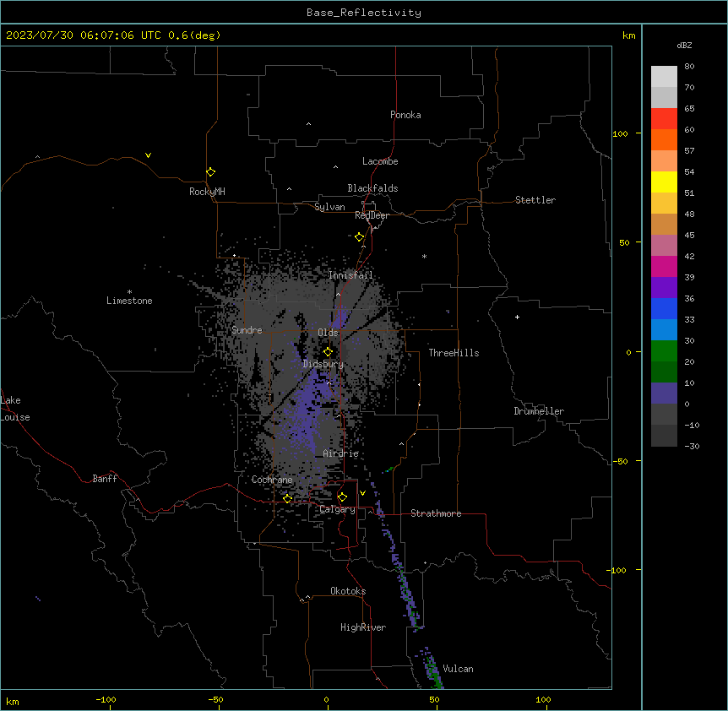Click the green 30 dBZ legend color
The height and width of the screenshot is (711, 728).
click(x=664, y=351)
